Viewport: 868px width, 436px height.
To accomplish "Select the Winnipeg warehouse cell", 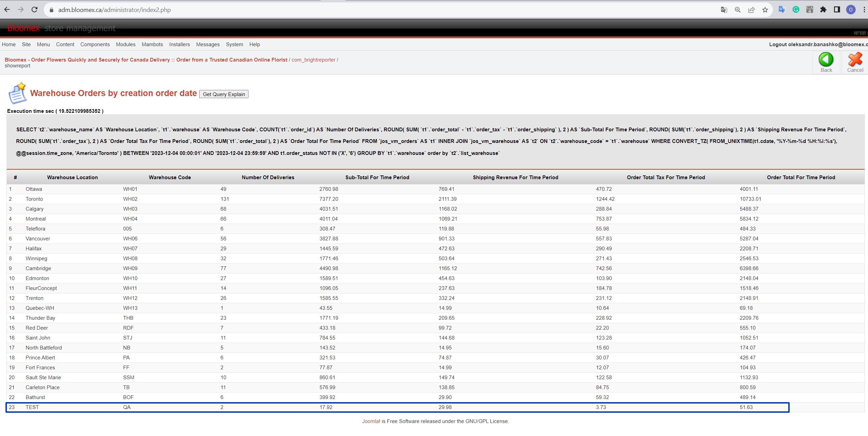I will 36,259.
